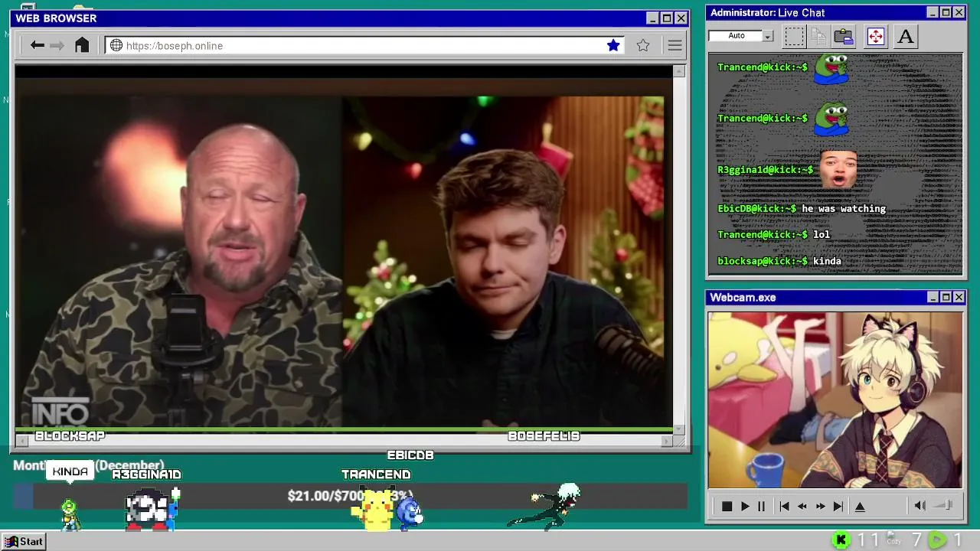Click the Cozy icon in the tray
Screen dimensions: 980x551
tap(893, 540)
